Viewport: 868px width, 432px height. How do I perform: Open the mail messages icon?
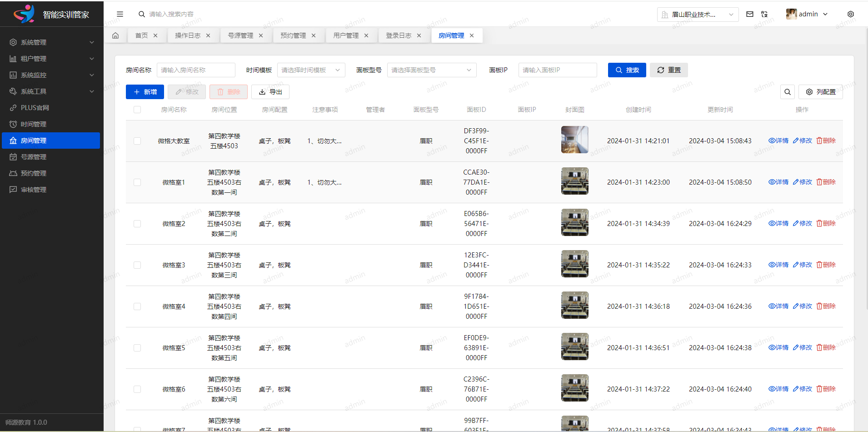[x=750, y=14]
